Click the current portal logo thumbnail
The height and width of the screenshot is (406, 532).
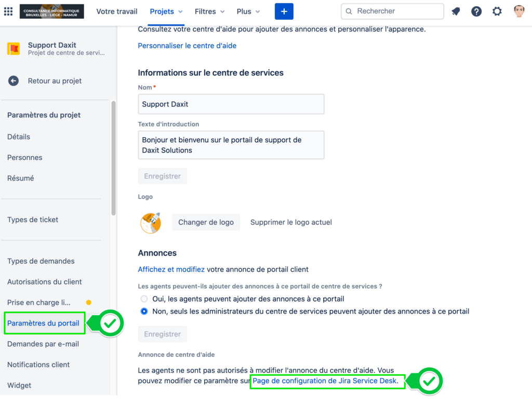point(151,223)
